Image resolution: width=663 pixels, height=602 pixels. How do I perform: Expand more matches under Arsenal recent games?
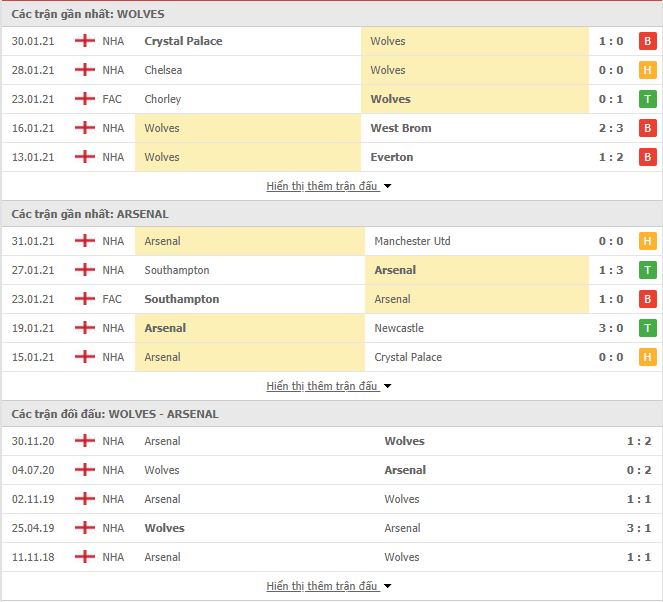328,386
